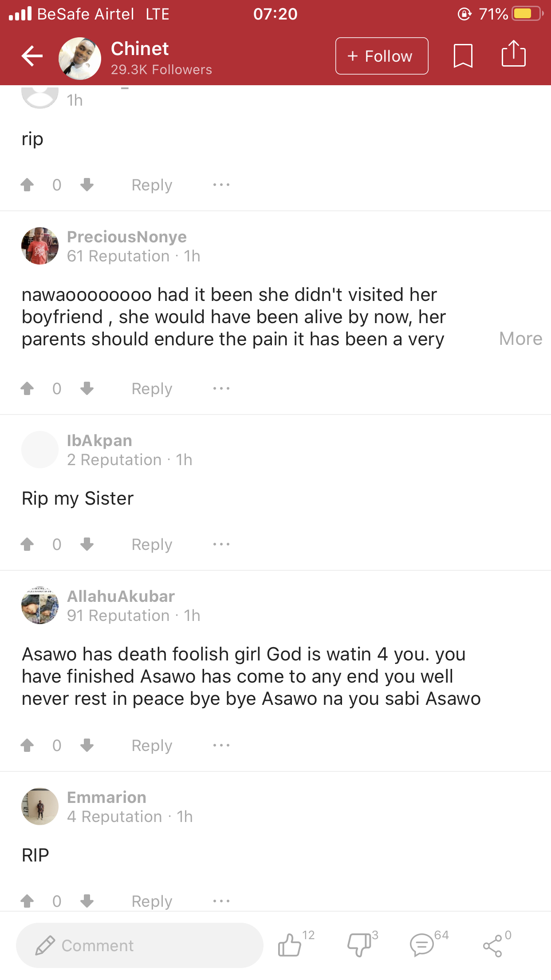Like the article with thumbs-up
The height and width of the screenshot is (980, 551).
pyautogui.click(x=290, y=944)
